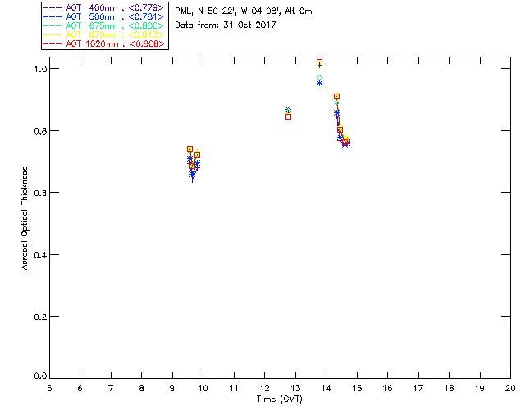This screenshot has width=525, height=420.
Task: Select legend mean value <0.779> for 400nm
Action: (x=146, y=7)
